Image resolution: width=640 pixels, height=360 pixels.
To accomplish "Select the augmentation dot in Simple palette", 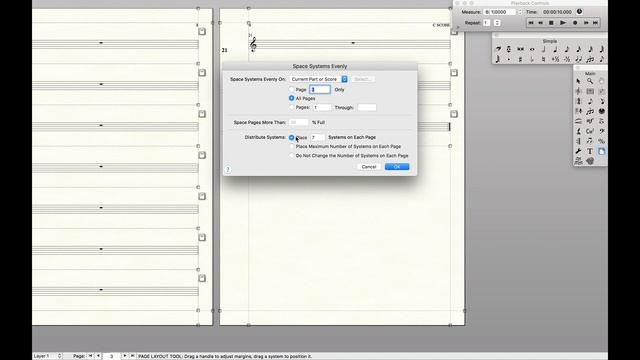I will pos(509,60).
